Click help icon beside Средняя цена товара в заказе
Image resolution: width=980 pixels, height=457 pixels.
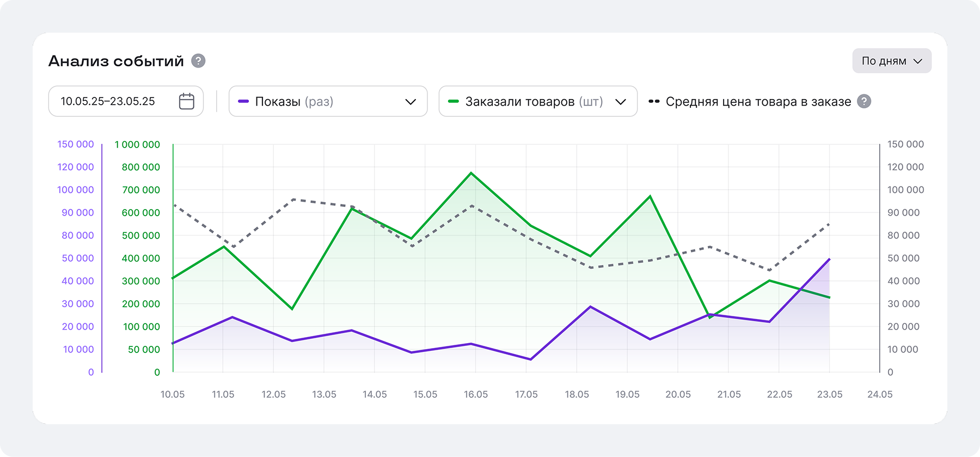pyautogui.click(x=864, y=101)
